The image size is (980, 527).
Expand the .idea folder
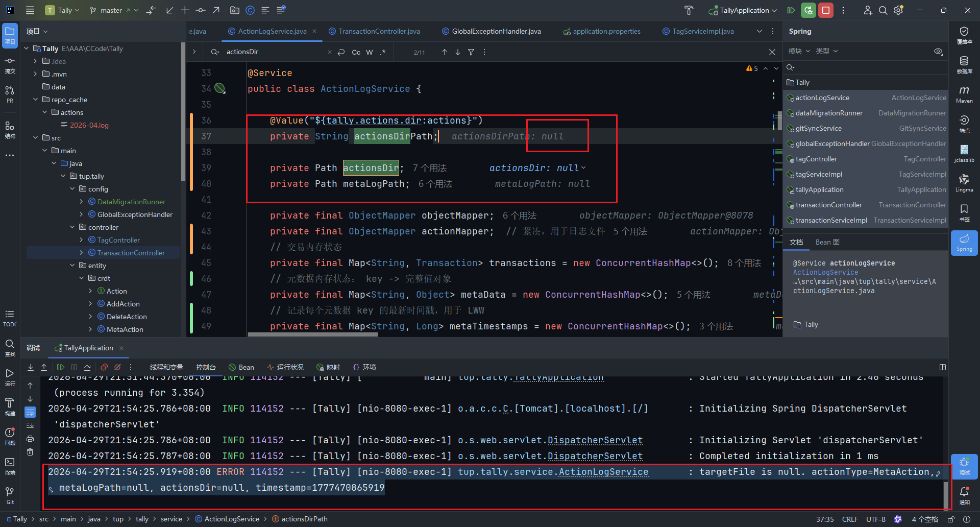35,61
